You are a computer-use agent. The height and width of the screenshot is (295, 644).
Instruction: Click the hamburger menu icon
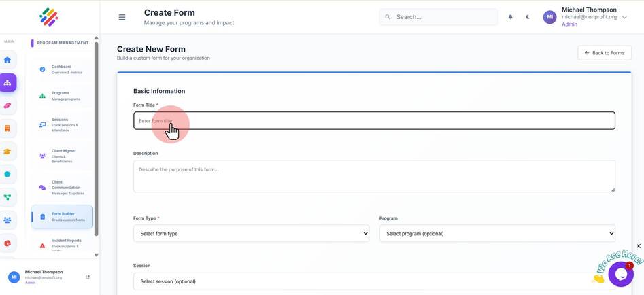pos(122,17)
